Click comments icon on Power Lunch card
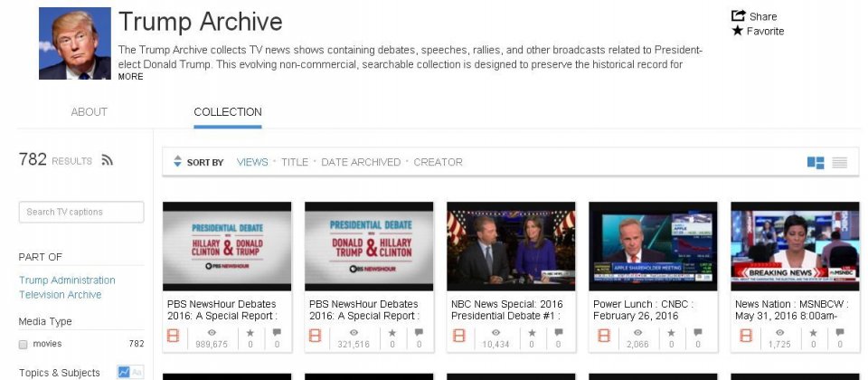The height and width of the screenshot is (380, 868). coord(698,332)
